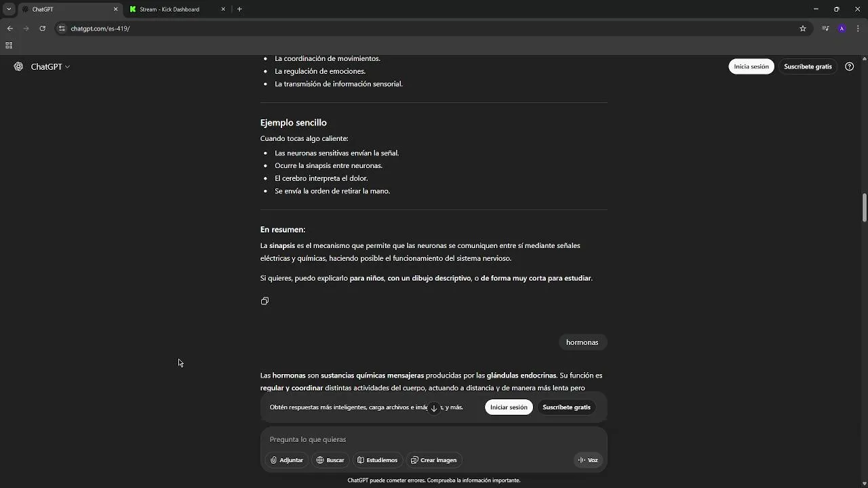This screenshot has width=868, height=488.
Task: Open the media control icon in toolbar
Action: tap(825, 28)
